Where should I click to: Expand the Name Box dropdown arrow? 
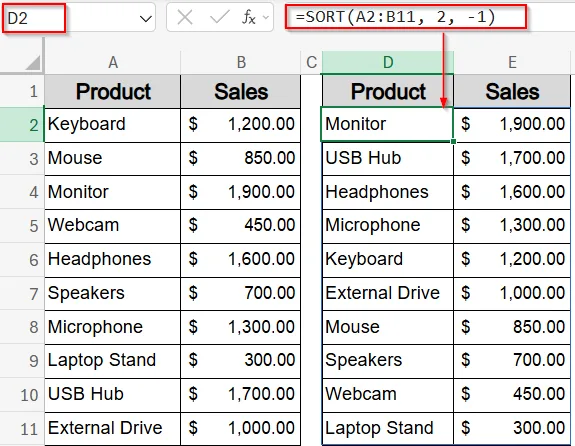click(x=146, y=18)
